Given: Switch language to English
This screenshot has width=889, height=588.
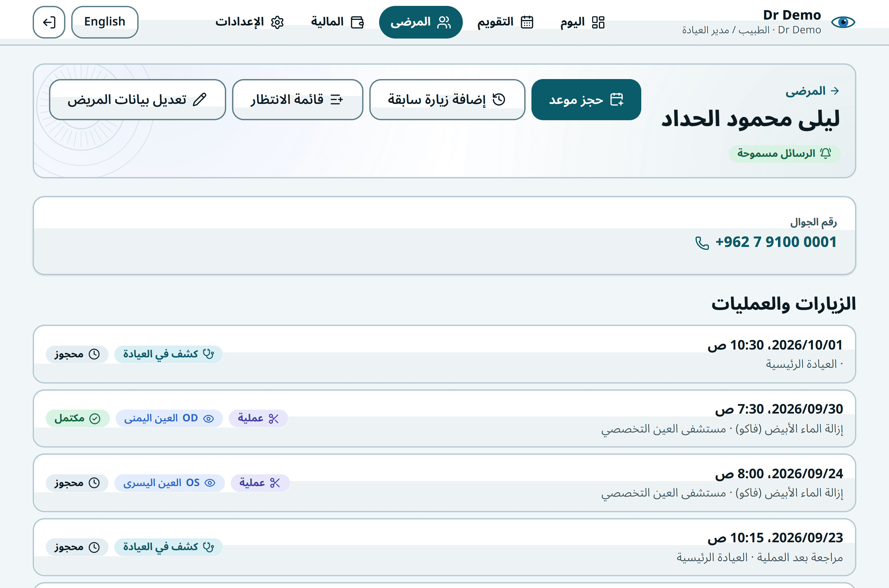Looking at the screenshot, I should pos(105,22).
